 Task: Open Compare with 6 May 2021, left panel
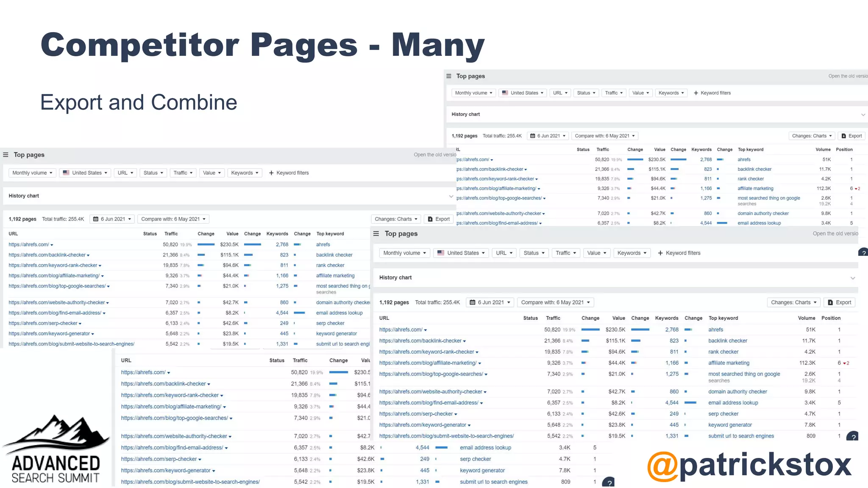coord(173,219)
